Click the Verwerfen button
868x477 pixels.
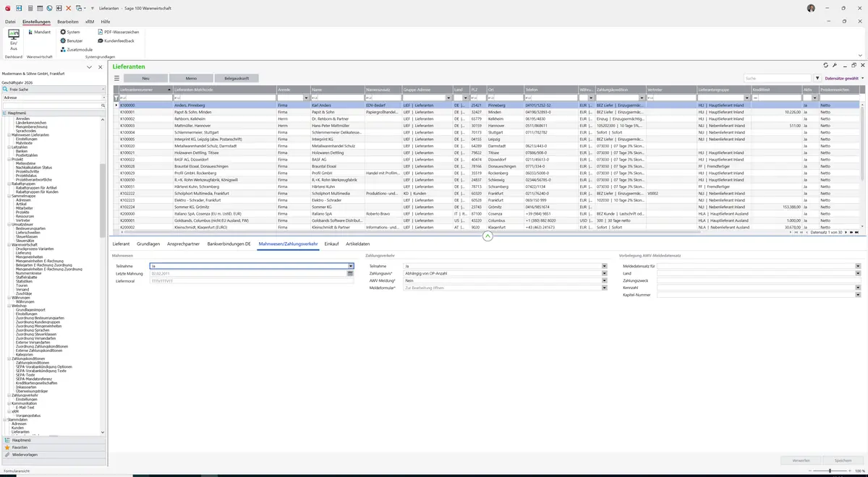(801, 460)
